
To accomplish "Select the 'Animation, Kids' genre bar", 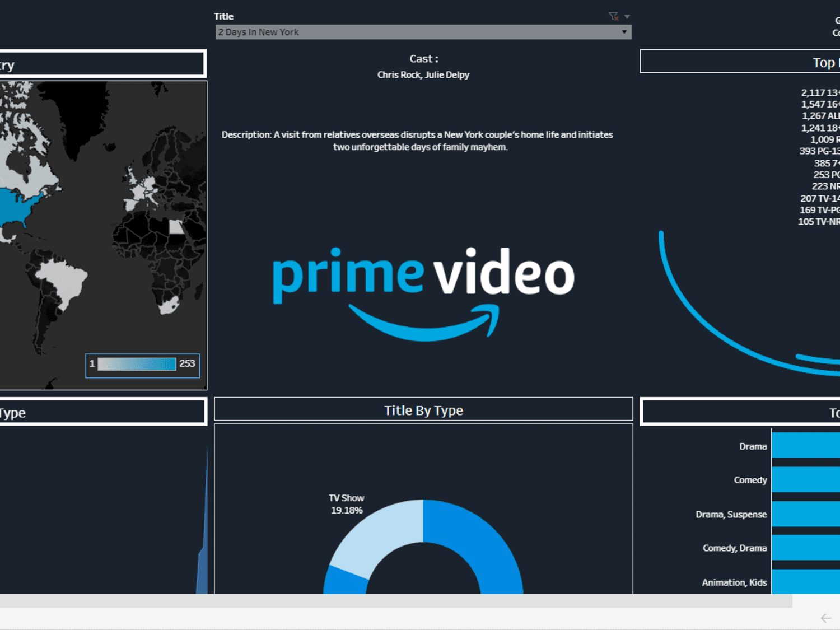I will pos(806,582).
